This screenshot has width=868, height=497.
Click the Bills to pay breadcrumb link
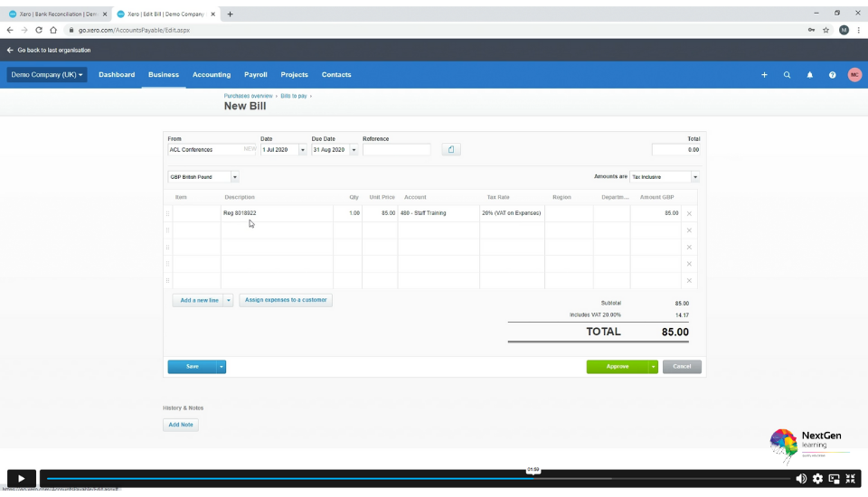pyautogui.click(x=295, y=96)
